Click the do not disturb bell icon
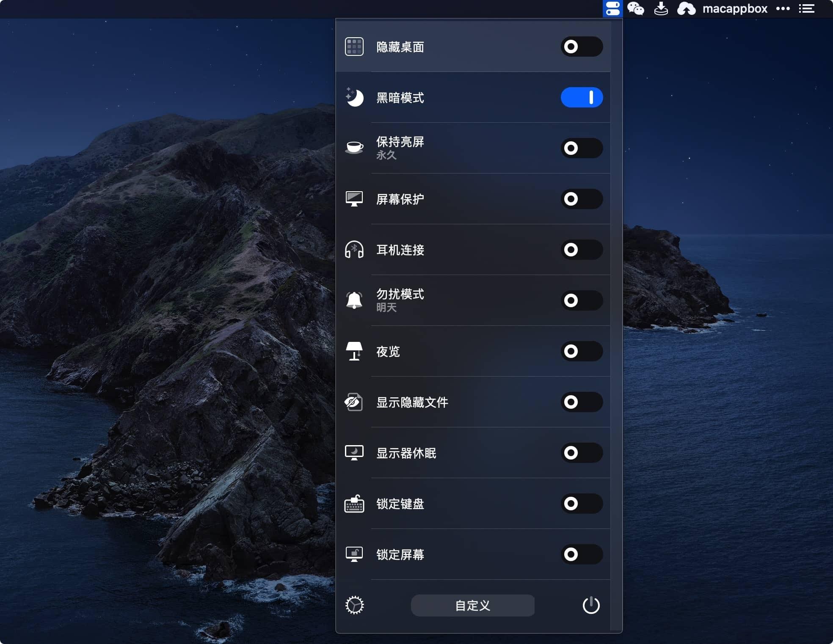This screenshot has height=644, width=833. click(x=354, y=300)
